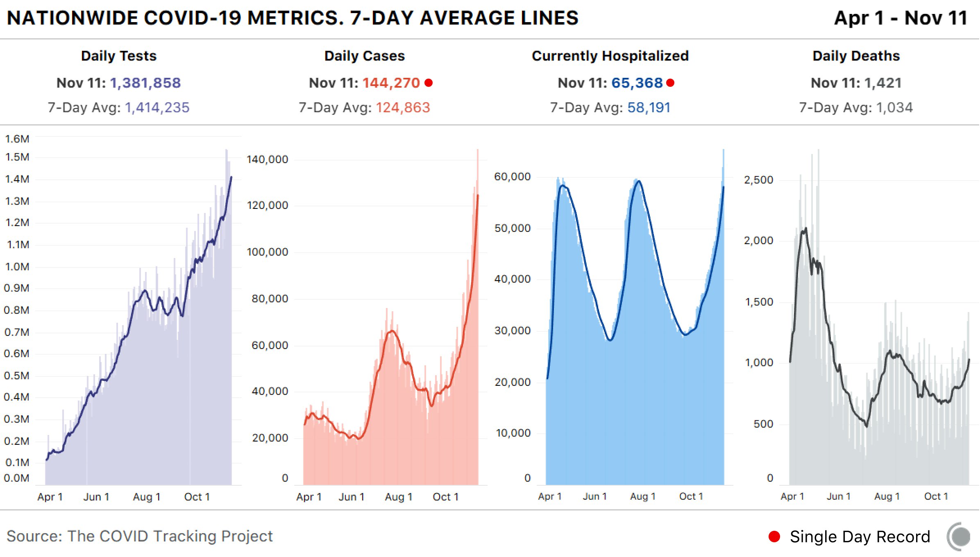The image size is (980, 557).
Task: Click the Oct 1 label on Daily Deaths axis
Action: 936,496
